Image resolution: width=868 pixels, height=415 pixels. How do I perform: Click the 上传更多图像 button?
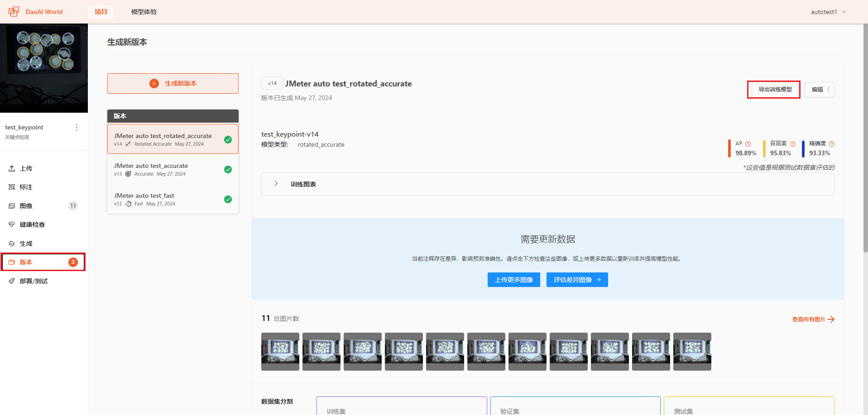(x=514, y=280)
